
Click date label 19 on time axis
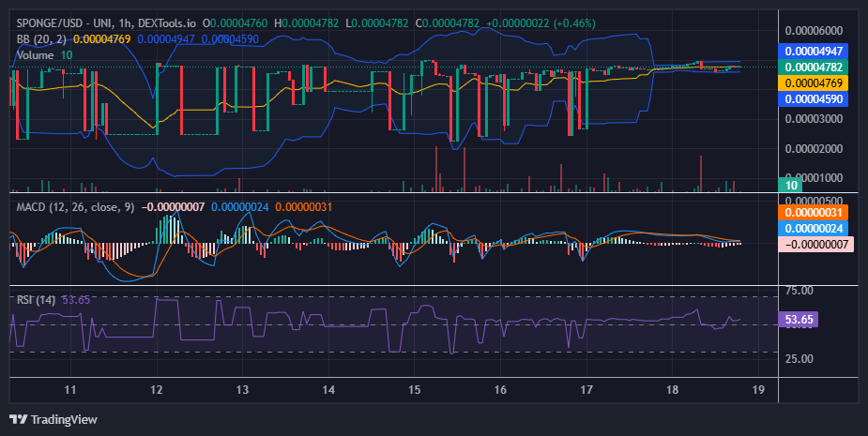(x=758, y=389)
